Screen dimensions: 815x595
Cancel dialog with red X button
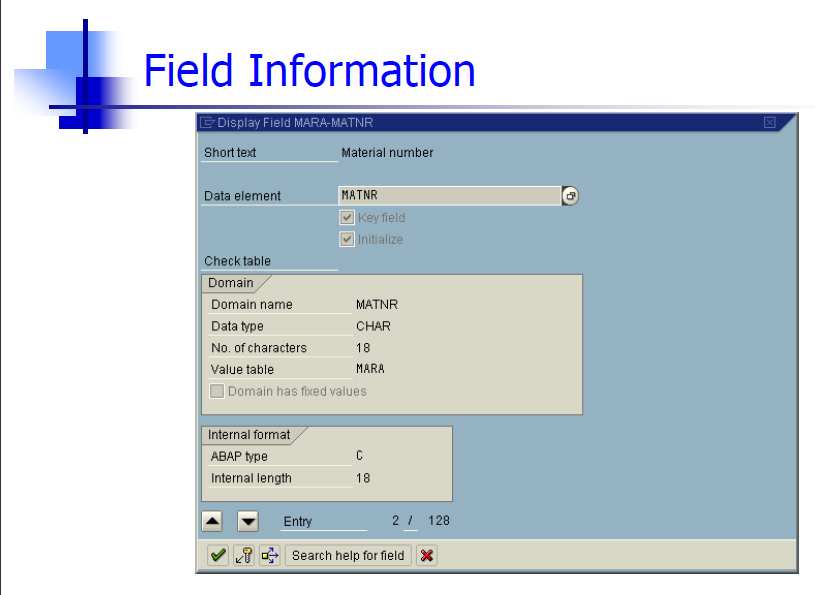coord(427,555)
